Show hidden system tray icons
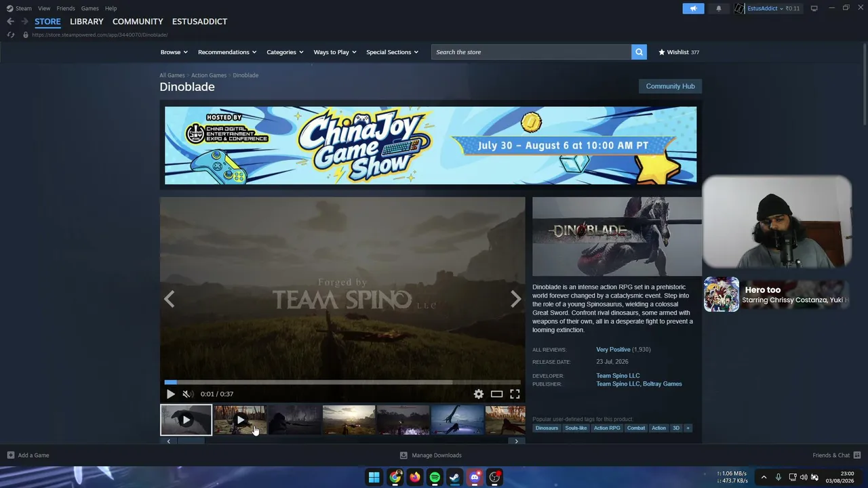868x488 pixels. coord(764,477)
